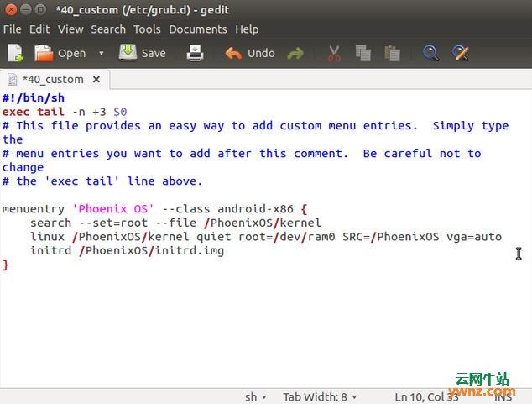Viewport: 532px width, 404px height.
Task: Open the File menu
Action: click(x=13, y=29)
